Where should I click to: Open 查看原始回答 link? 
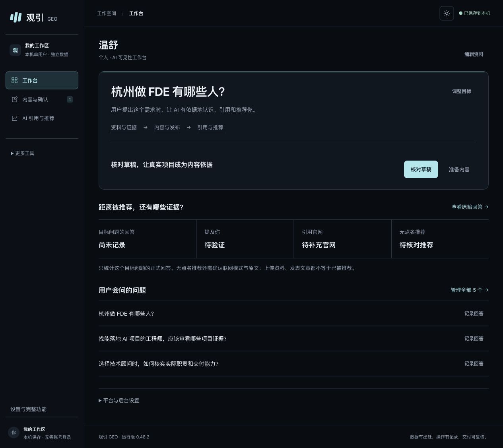[470, 207]
